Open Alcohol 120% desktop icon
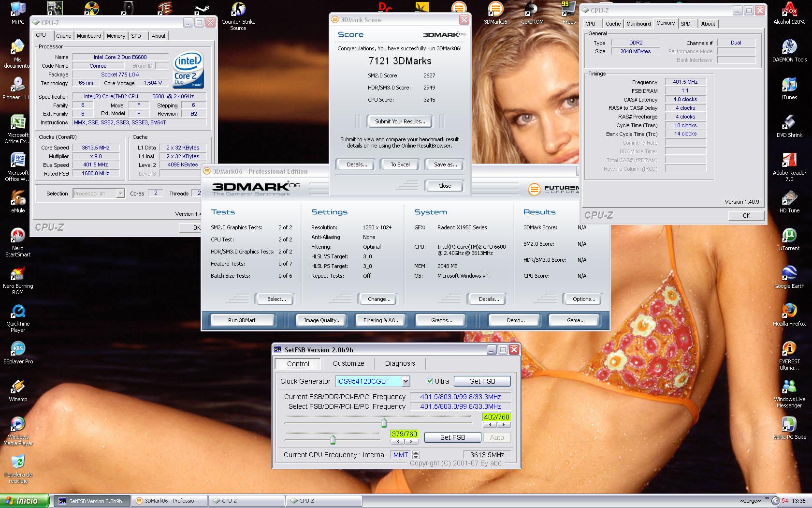Viewport: 812px width, 508px height. (x=789, y=13)
